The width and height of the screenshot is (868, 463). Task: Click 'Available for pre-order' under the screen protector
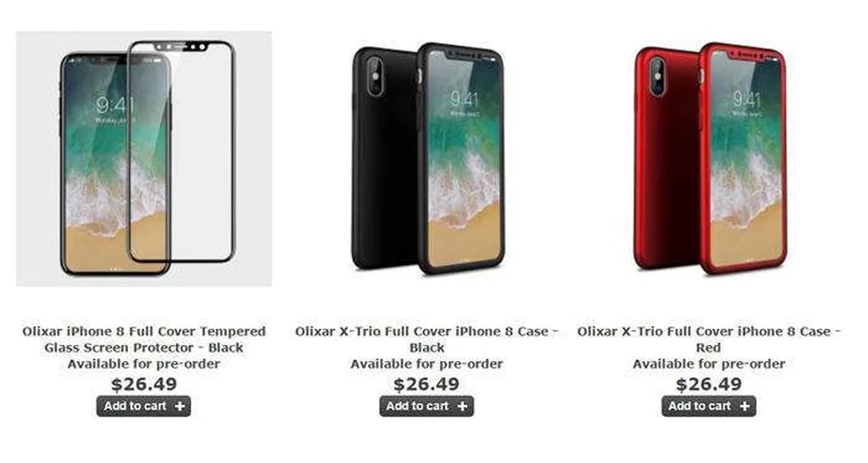(x=144, y=364)
